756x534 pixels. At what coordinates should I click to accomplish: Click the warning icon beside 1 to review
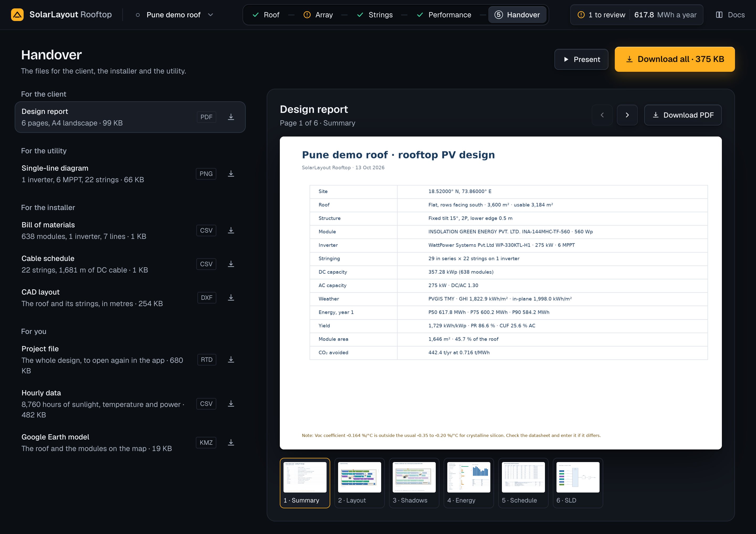(x=581, y=15)
